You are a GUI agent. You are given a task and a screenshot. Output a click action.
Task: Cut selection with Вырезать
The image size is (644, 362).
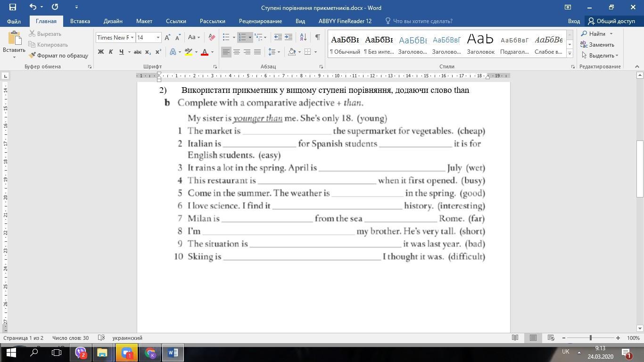pos(45,34)
